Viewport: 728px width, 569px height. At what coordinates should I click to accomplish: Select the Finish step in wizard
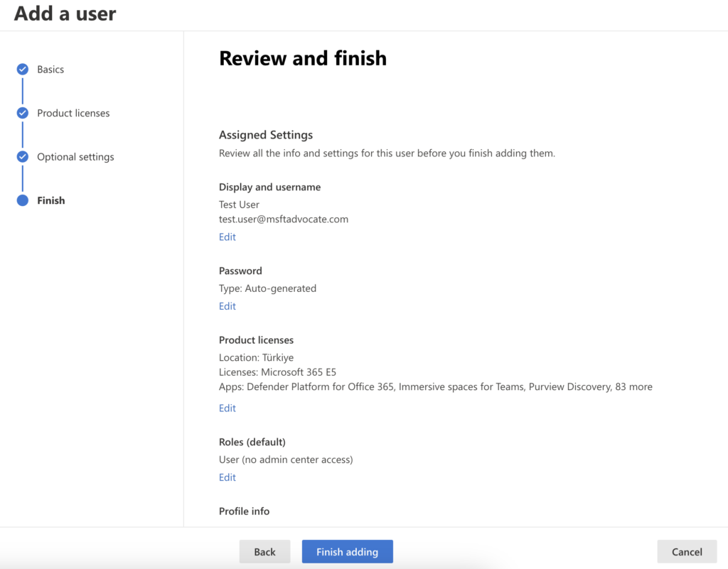pos(51,200)
